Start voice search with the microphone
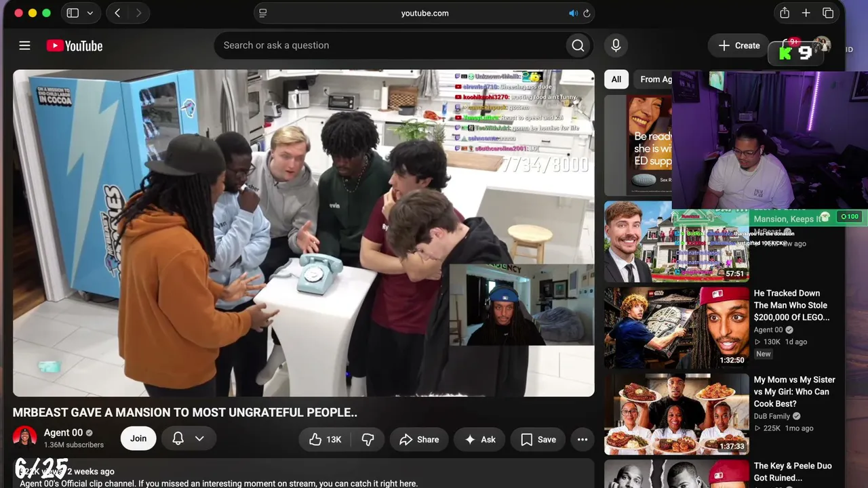Viewport: 868px width, 488px height. (x=616, y=45)
